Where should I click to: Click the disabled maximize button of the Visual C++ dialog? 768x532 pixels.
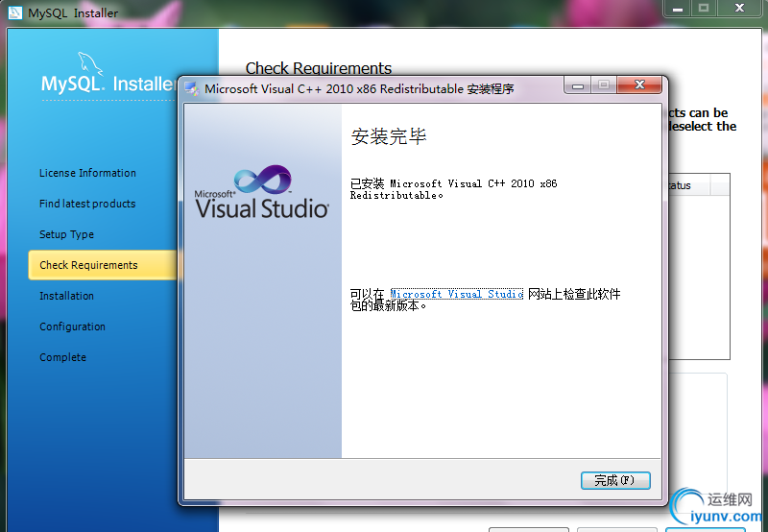pos(604,85)
